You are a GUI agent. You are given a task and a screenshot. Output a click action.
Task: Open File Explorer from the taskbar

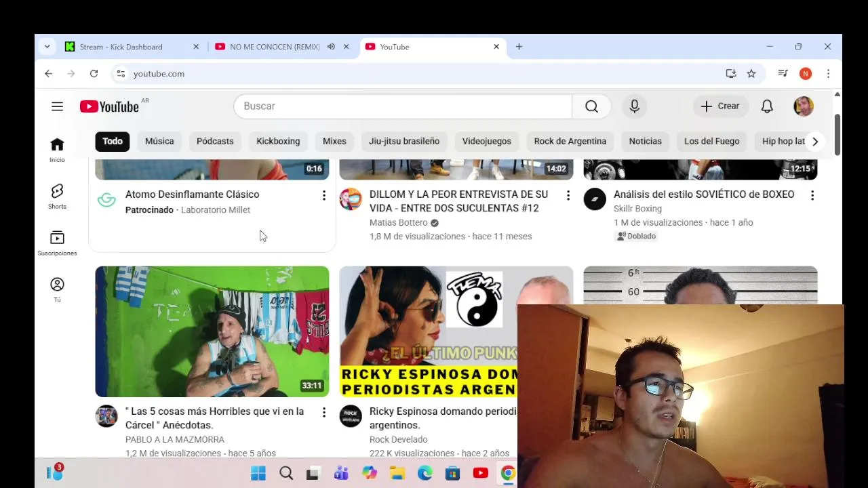pyautogui.click(x=397, y=473)
